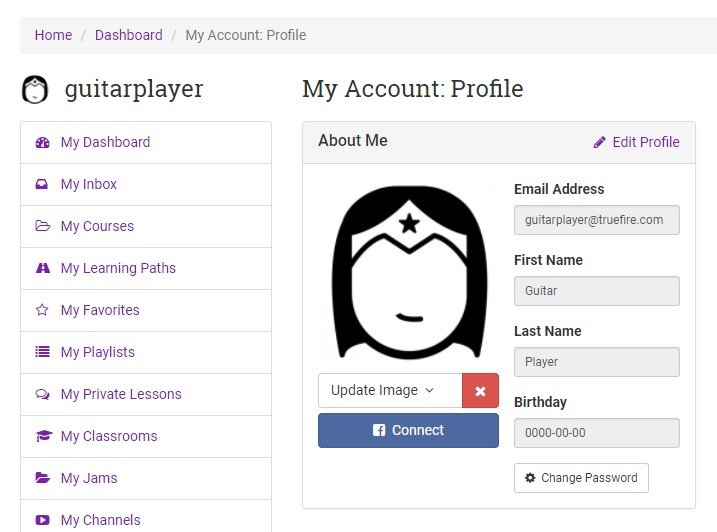Click the My Favorites star icon
The image size is (717, 532).
[x=42, y=311]
